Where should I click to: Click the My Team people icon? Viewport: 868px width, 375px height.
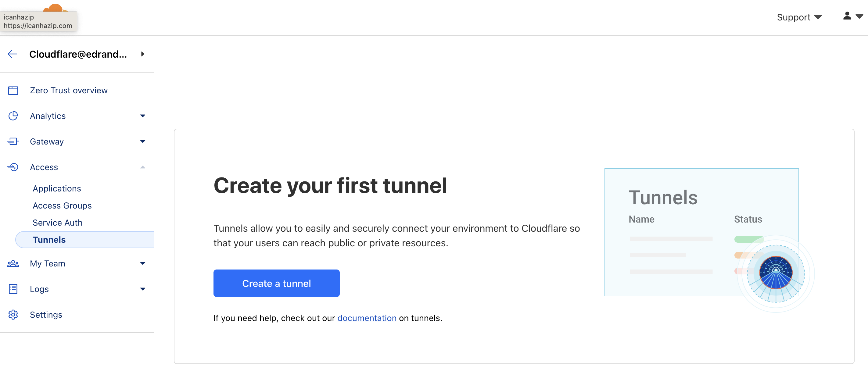(x=13, y=263)
